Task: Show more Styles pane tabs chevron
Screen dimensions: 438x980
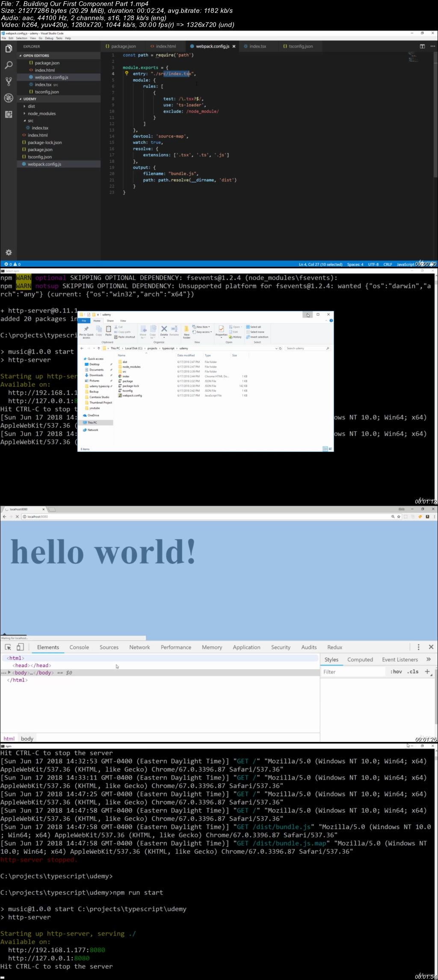Action: 429,659
